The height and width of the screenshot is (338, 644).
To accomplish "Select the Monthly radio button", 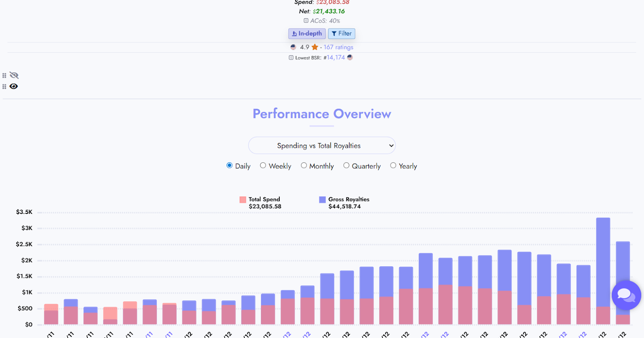I will tap(304, 166).
